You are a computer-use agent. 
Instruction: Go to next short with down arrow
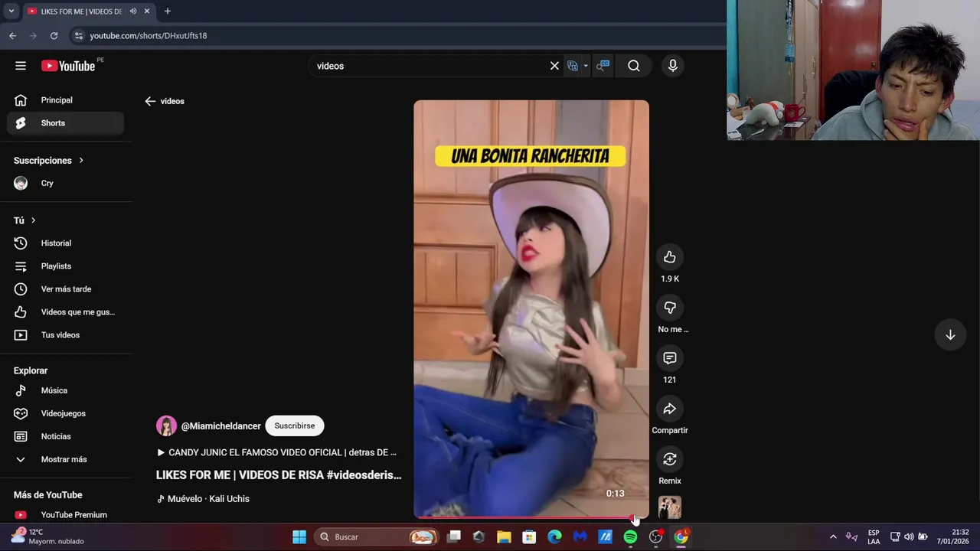pos(950,335)
